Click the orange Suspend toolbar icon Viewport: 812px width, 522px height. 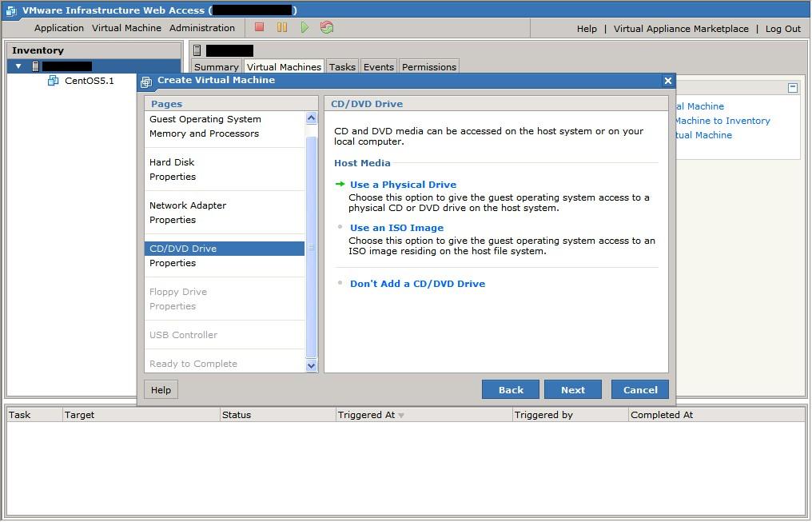point(281,27)
